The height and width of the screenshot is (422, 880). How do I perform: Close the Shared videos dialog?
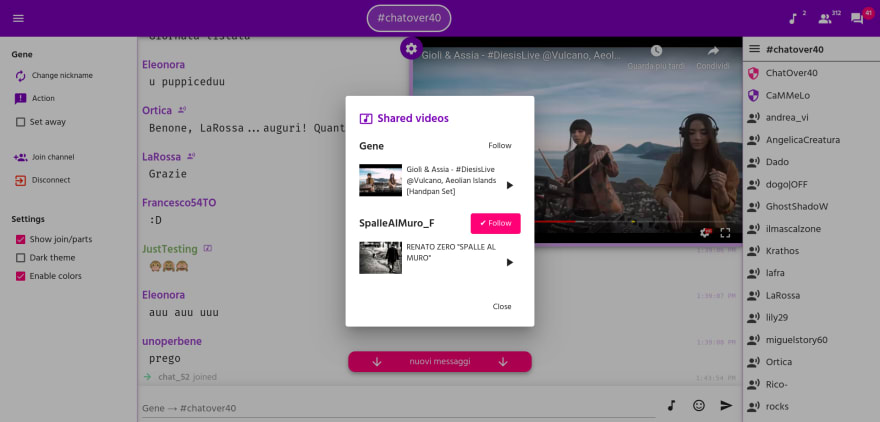pos(502,306)
